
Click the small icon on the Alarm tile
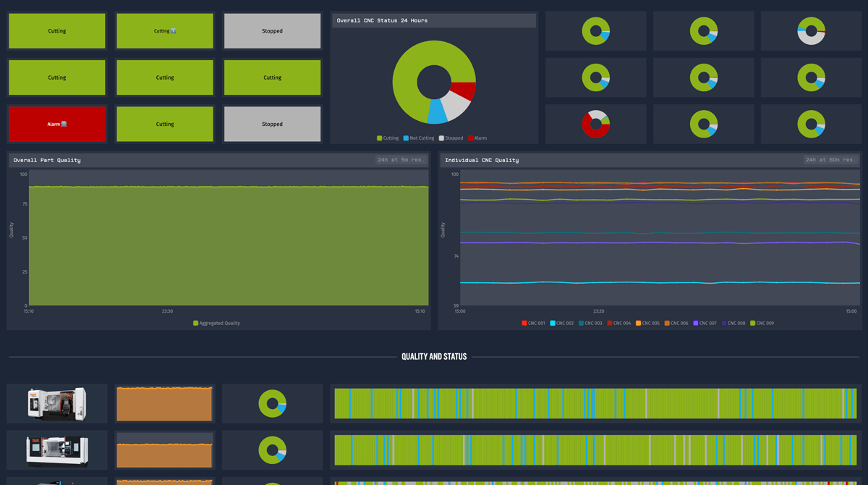[64, 124]
